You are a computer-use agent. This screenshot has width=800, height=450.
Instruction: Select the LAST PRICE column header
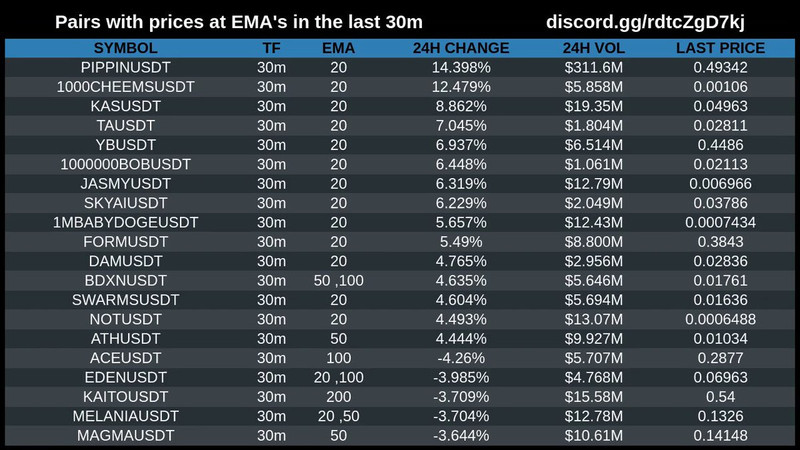[720, 48]
